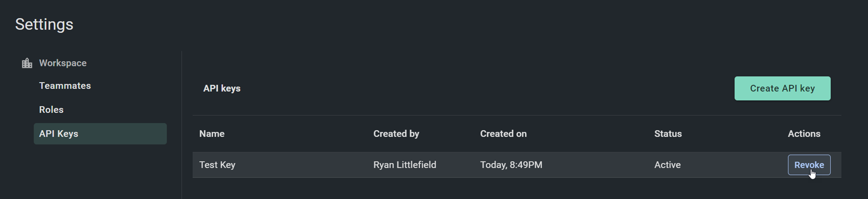Click the Created on column header
The height and width of the screenshot is (199, 868).
(x=503, y=134)
